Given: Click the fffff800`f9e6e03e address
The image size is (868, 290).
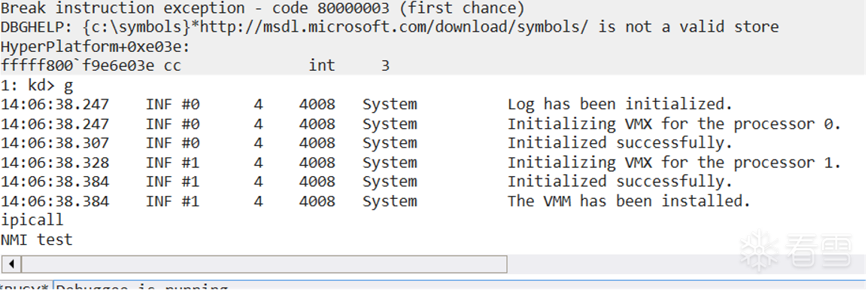Looking at the screenshot, I should pos(77,66).
